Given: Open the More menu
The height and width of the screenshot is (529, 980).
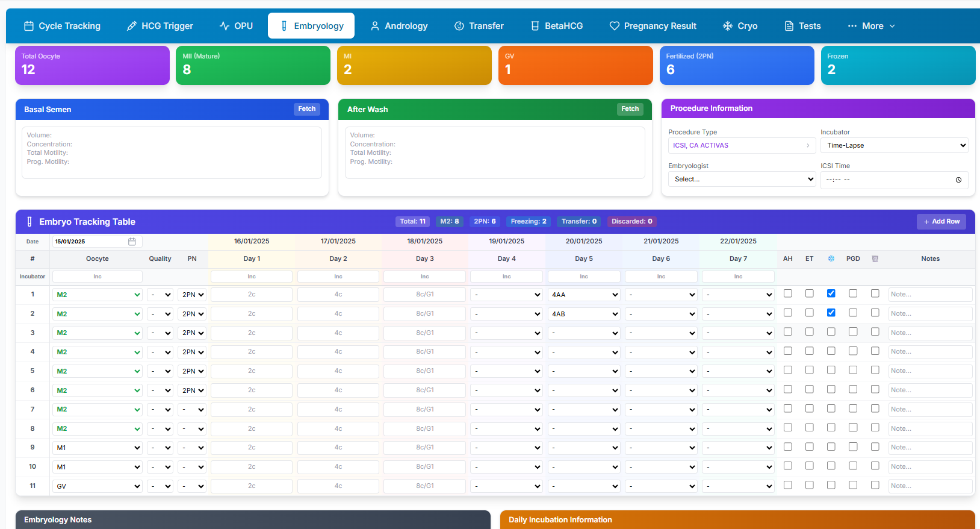Looking at the screenshot, I should (872, 26).
